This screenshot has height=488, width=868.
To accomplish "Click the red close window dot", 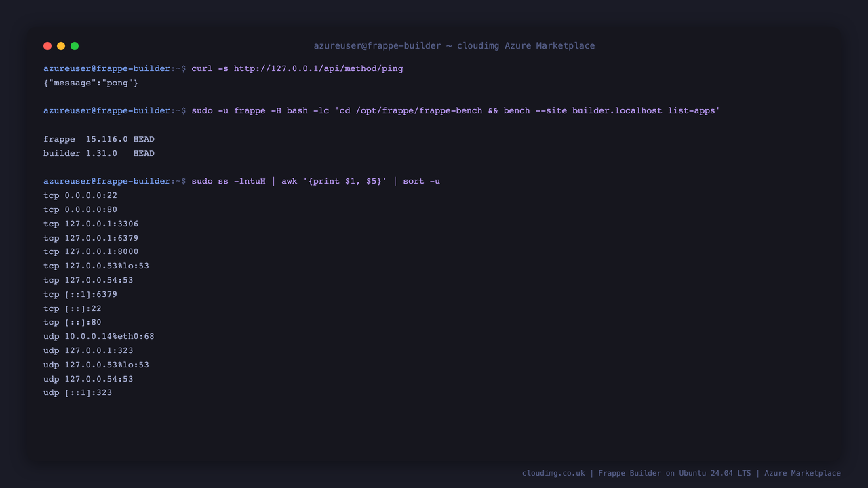I will 47,46.
